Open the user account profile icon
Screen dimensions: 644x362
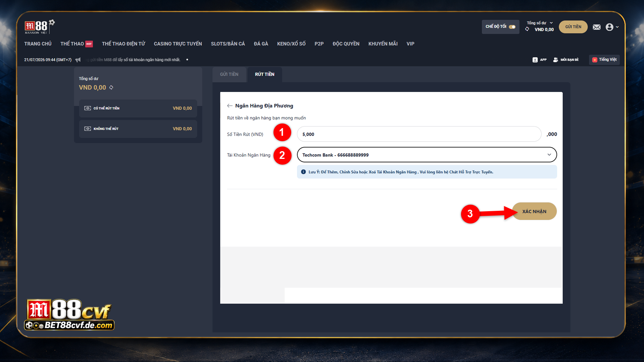pos(609,27)
